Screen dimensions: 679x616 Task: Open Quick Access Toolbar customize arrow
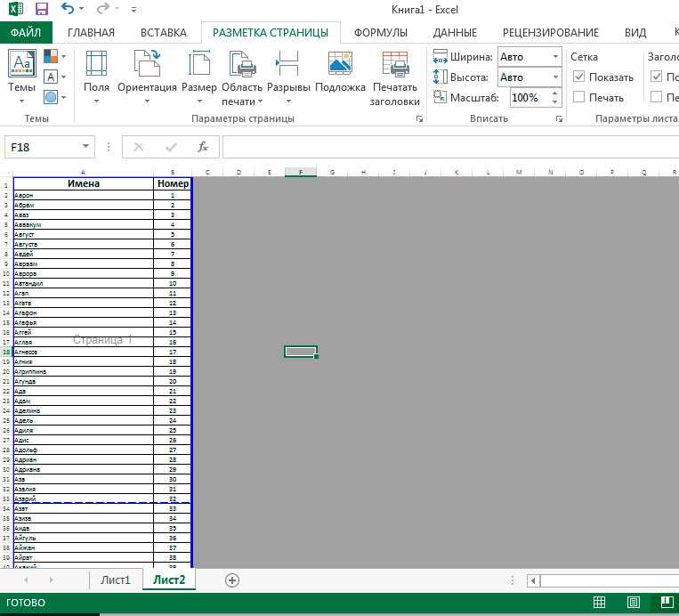tap(133, 10)
